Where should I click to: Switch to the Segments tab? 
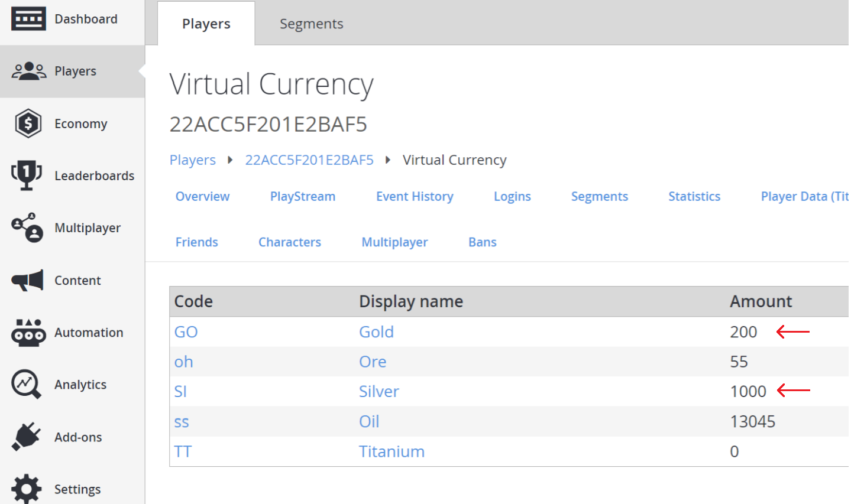click(x=311, y=24)
